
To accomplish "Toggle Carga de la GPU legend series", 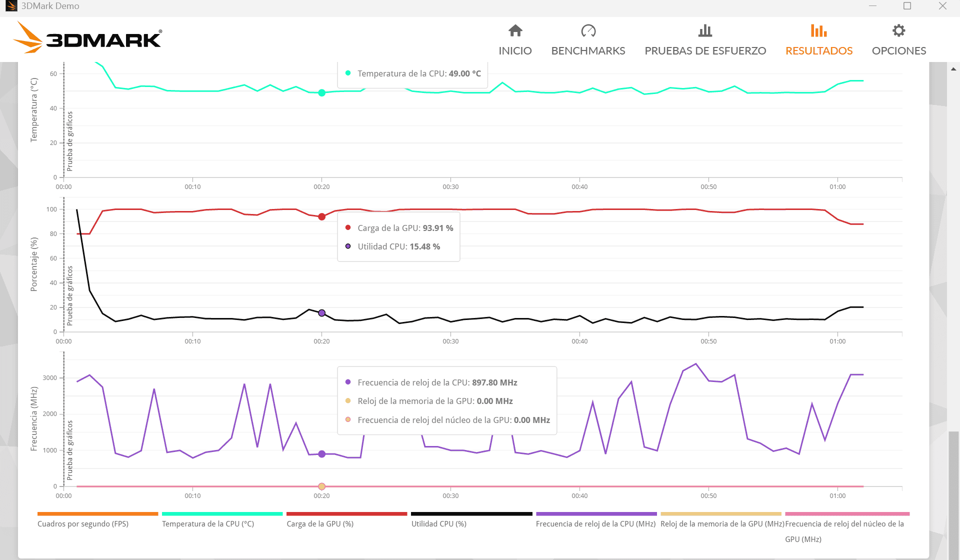I will [320, 523].
